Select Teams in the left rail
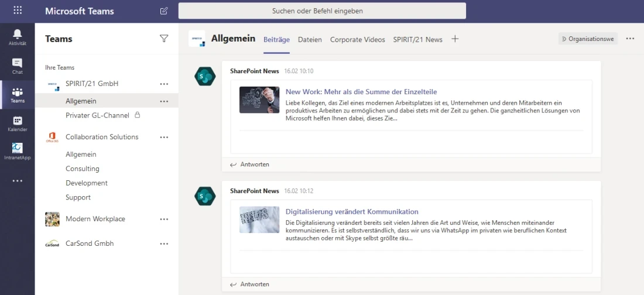The image size is (644, 295). click(17, 94)
